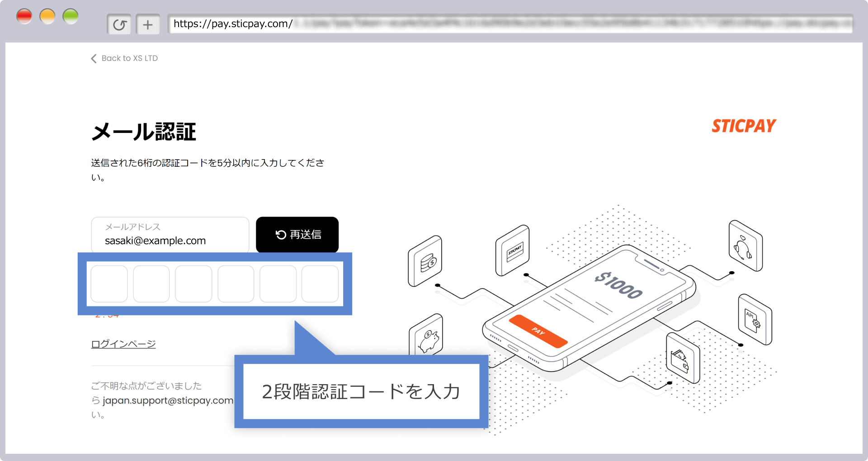Click the red close window button
The image size is (868, 461).
[24, 16]
